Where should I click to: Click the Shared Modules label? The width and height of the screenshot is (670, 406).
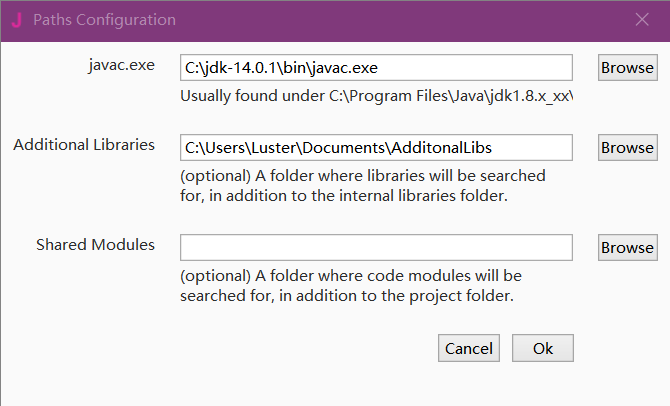(x=96, y=245)
